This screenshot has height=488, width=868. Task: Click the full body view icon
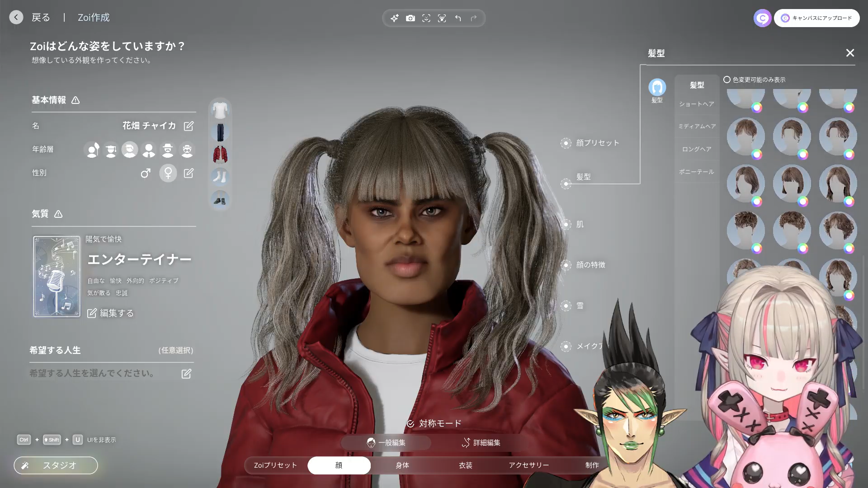point(442,18)
